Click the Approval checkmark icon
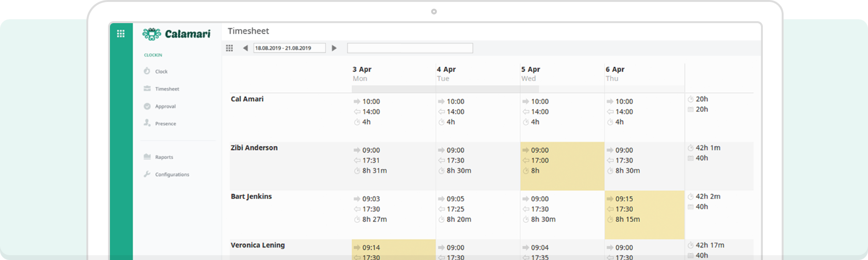The height and width of the screenshot is (260, 868). pyautogui.click(x=147, y=106)
